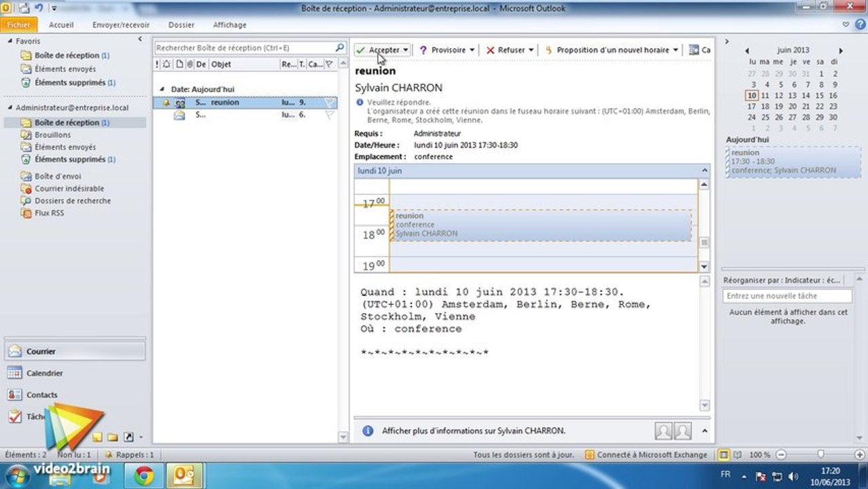Click the Entrez une nouvelle tâche field

tap(787, 296)
